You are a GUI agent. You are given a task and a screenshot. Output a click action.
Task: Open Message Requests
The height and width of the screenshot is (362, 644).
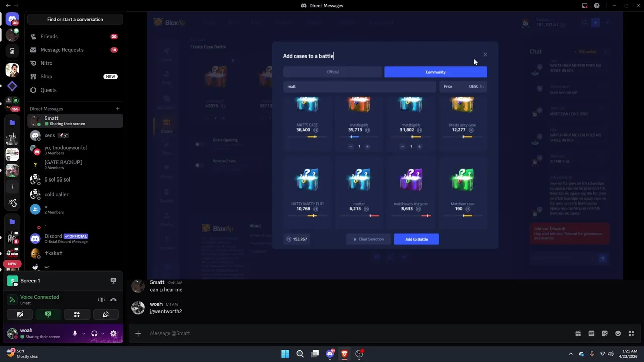click(x=75, y=50)
